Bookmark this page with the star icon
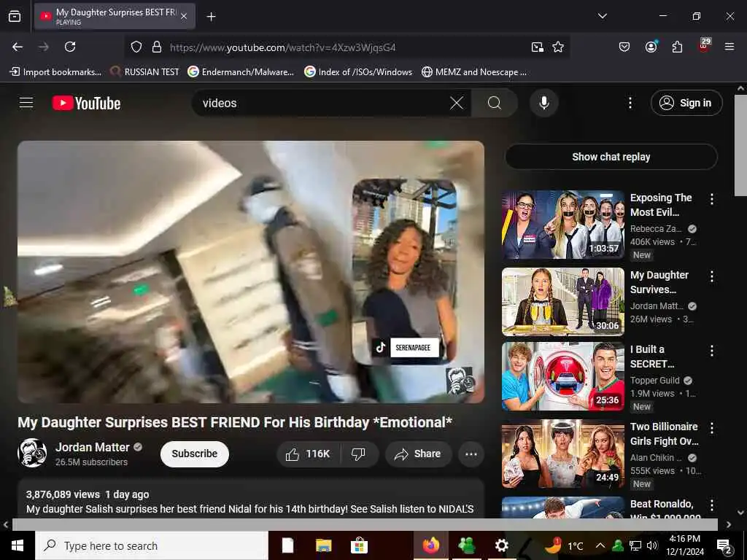 click(x=558, y=47)
